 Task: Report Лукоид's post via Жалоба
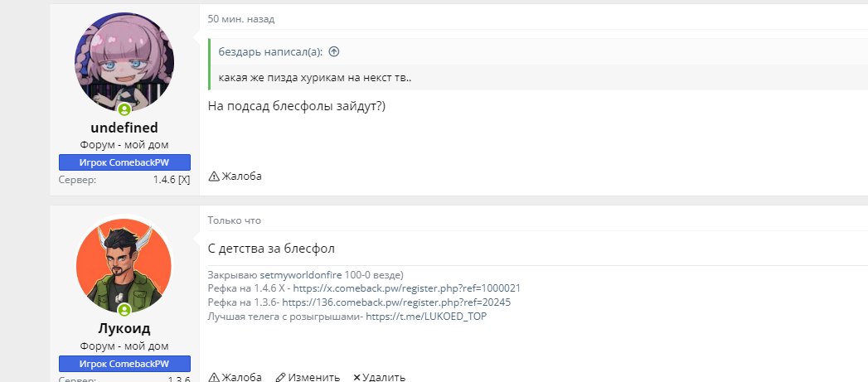235,377
